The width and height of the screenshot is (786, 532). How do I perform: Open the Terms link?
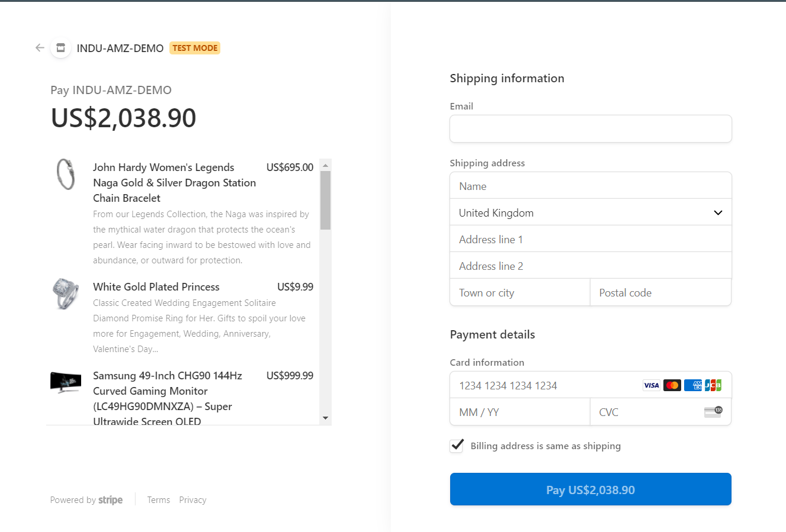pos(158,499)
